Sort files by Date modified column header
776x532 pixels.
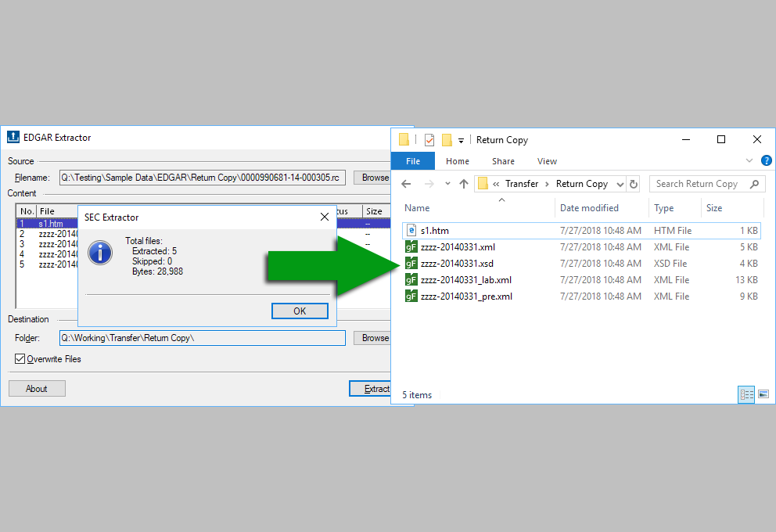[x=602, y=208]
